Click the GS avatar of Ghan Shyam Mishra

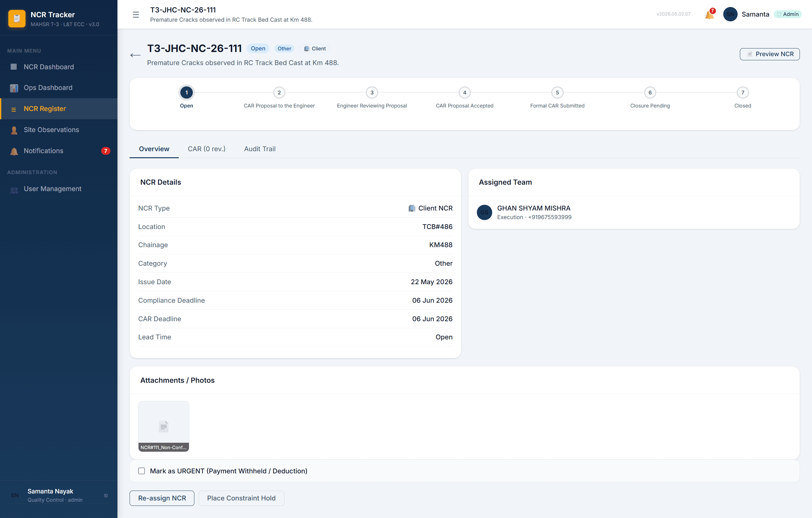[x=484, y=212]
